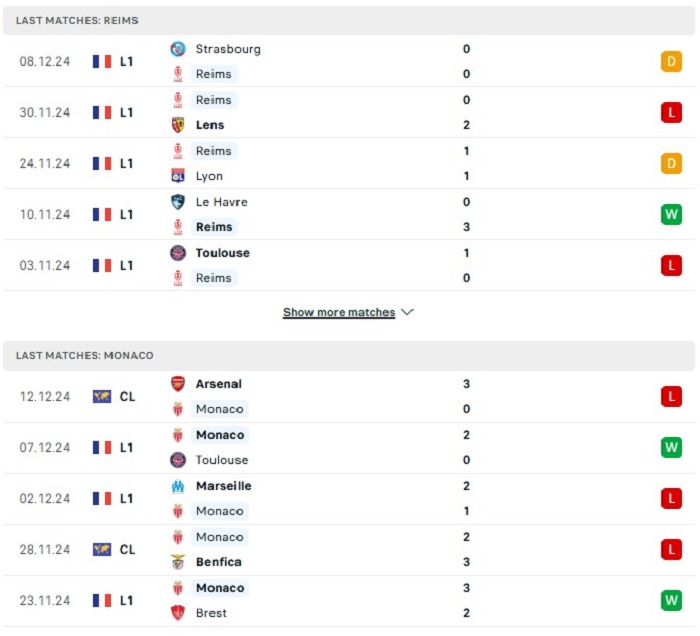Click the Strasbourg club crest icon
The height and width of the screenshot is (636, 700).
click(178, 49)
